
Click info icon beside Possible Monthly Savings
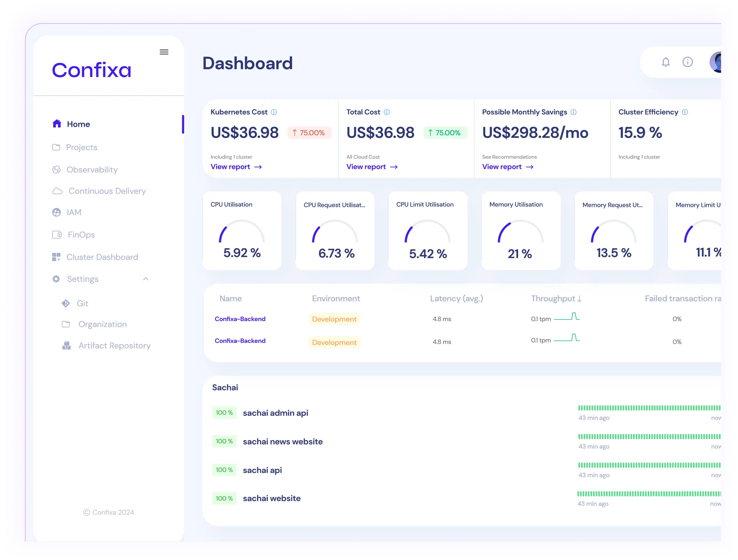click(x=574, y=112)
